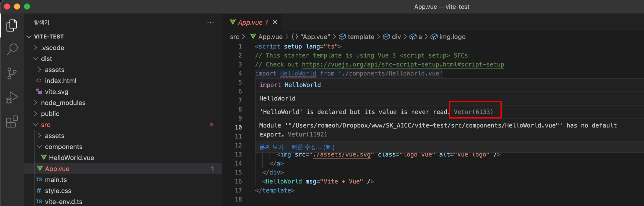Viewport: 644px width, 206px height.
Task: Open main.ts in the explorer
Action: point(123,180)
